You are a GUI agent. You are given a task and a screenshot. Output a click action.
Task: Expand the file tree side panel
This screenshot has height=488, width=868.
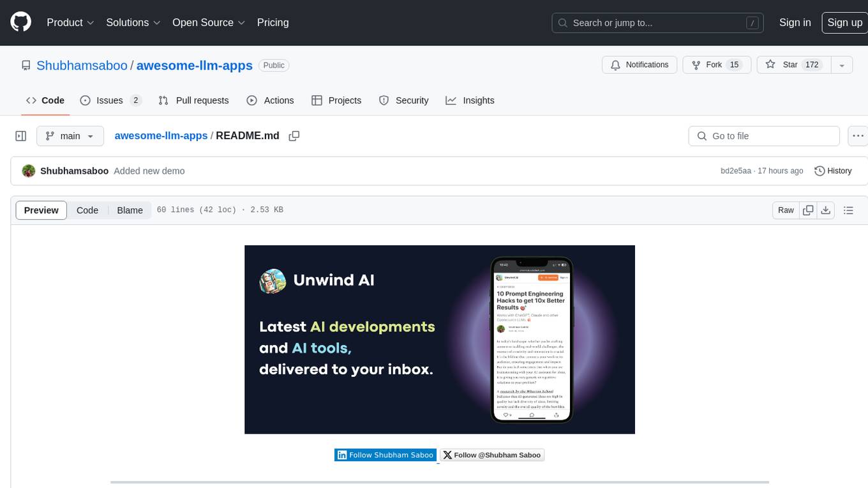tap(20, 136)
